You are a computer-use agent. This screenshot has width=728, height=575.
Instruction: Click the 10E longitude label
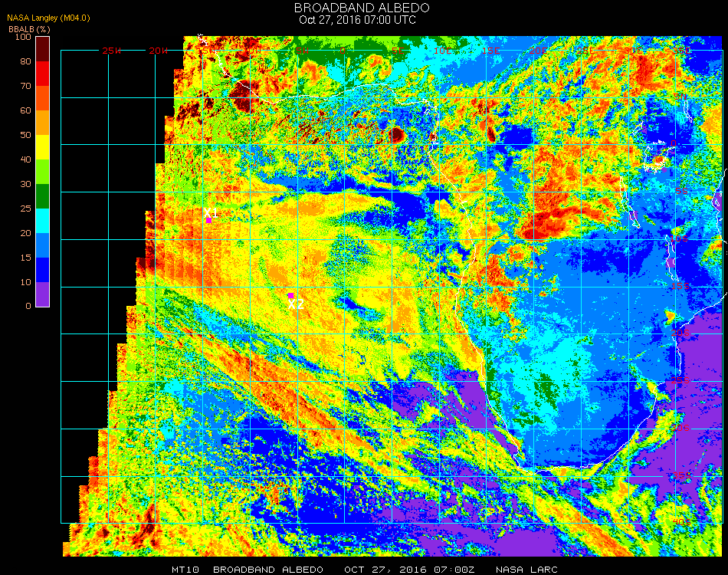442,51
